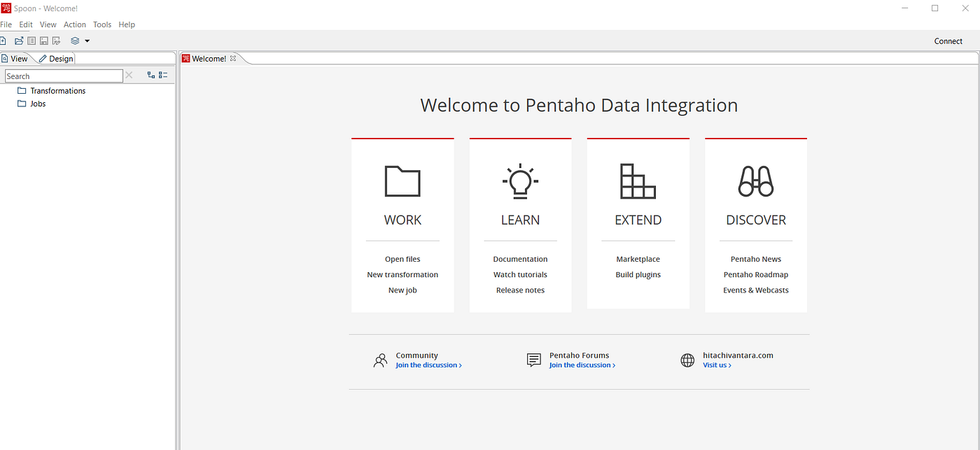The width and height of the screenshot is (980, 450).
Task: Close the Welcome! tab
Action: (x=233, y=59)
